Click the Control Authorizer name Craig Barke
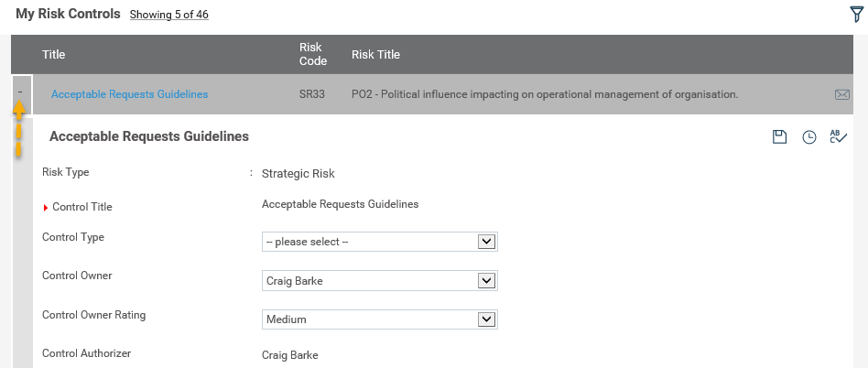Viewport: 868px width, 368px height. point(290,355)
